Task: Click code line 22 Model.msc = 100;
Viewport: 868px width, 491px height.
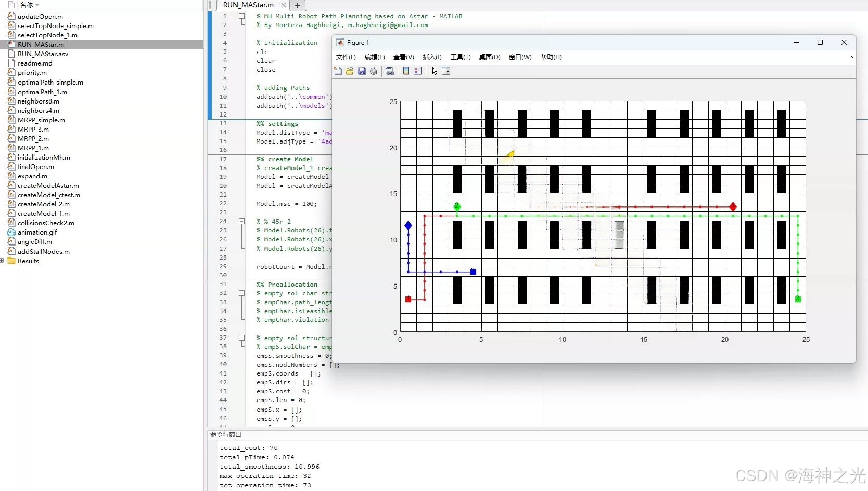Action: pos(287,204)
